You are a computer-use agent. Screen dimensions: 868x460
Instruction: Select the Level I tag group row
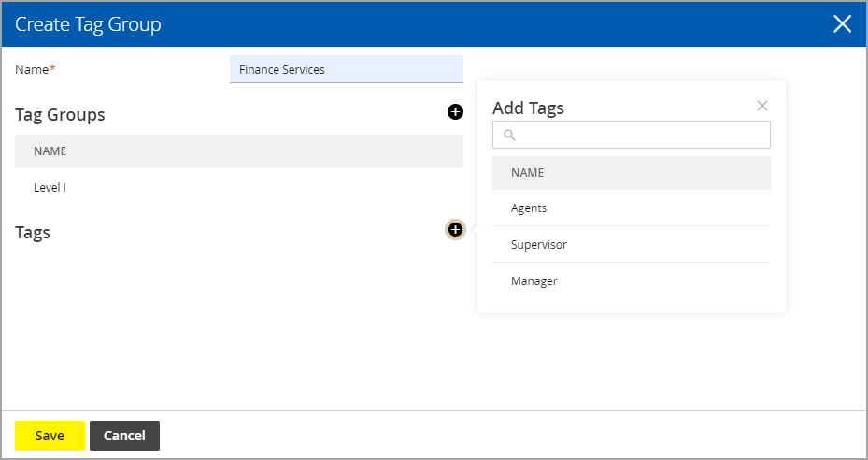click(x=239, y=187)
